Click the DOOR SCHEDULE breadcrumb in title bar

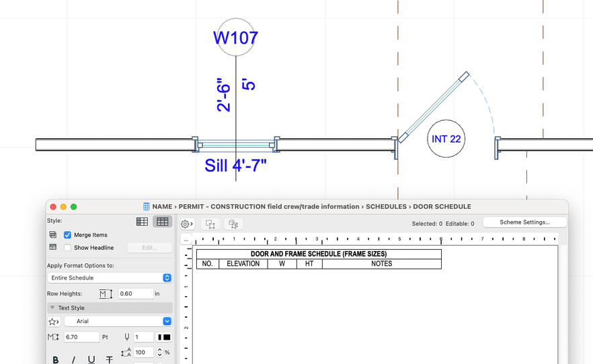442,207
